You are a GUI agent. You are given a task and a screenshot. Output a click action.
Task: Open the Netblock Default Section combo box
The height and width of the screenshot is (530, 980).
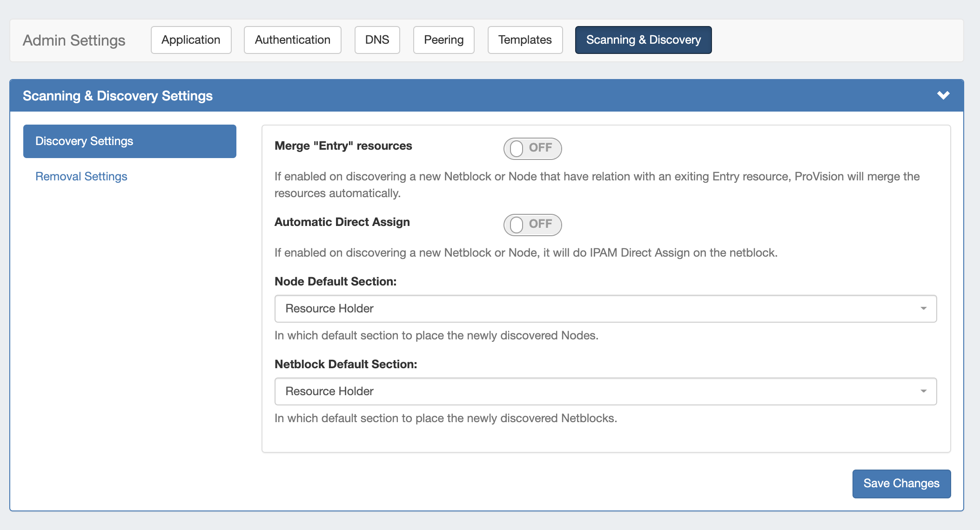(x=605, y=391)
